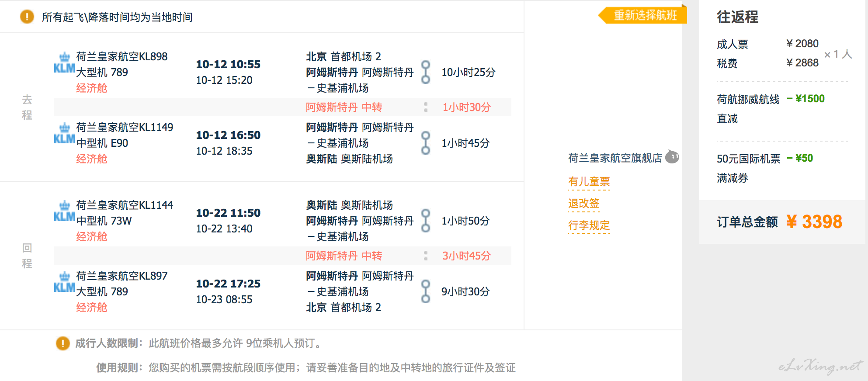
Task: Click route icon beside 1小时50分
Action: (x=425, y=221)
